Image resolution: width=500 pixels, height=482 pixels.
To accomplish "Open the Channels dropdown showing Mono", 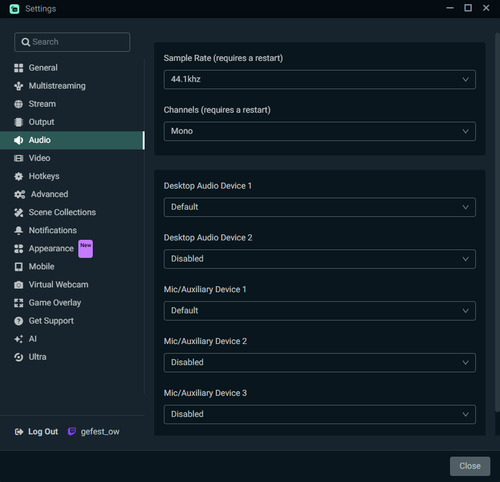I will (x=319, y=131).
